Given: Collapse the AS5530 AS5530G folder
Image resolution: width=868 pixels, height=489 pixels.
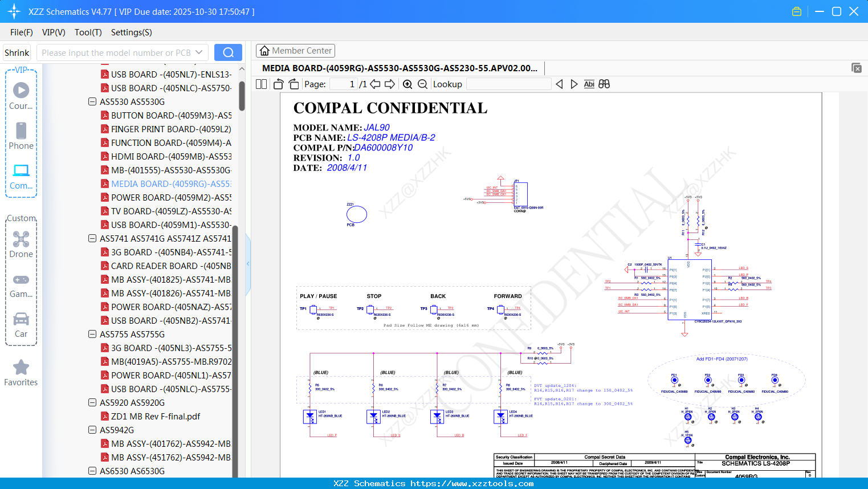Looking at the screenshot, I should pos(92,101).
